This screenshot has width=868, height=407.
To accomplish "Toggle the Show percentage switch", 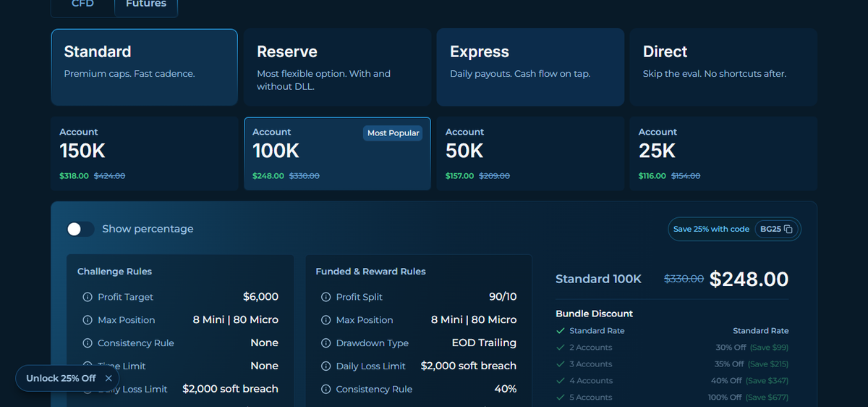I will (80, 229).
